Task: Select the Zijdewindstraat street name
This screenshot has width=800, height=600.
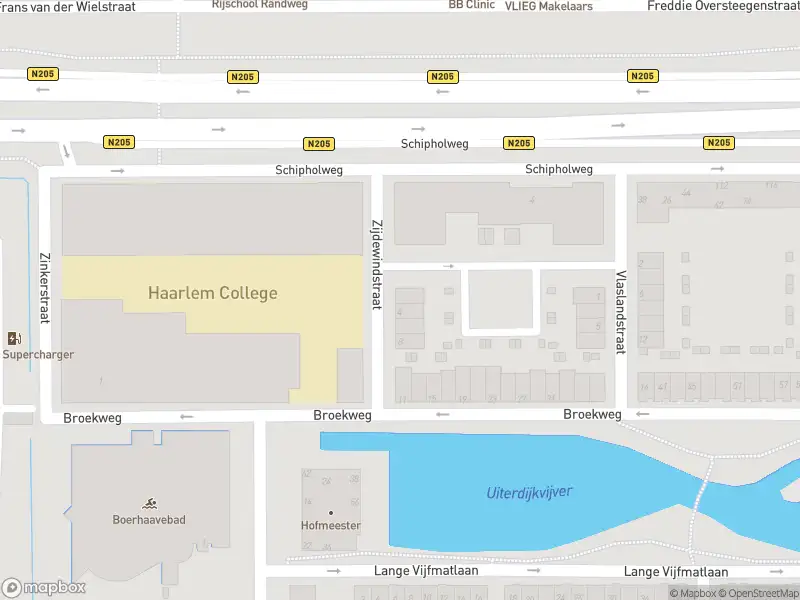Action: 377,264
